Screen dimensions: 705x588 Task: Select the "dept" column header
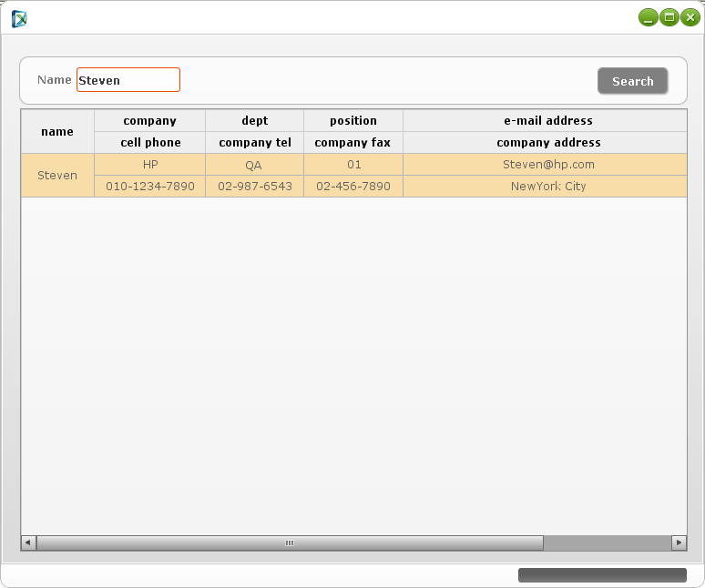point(255,121)
